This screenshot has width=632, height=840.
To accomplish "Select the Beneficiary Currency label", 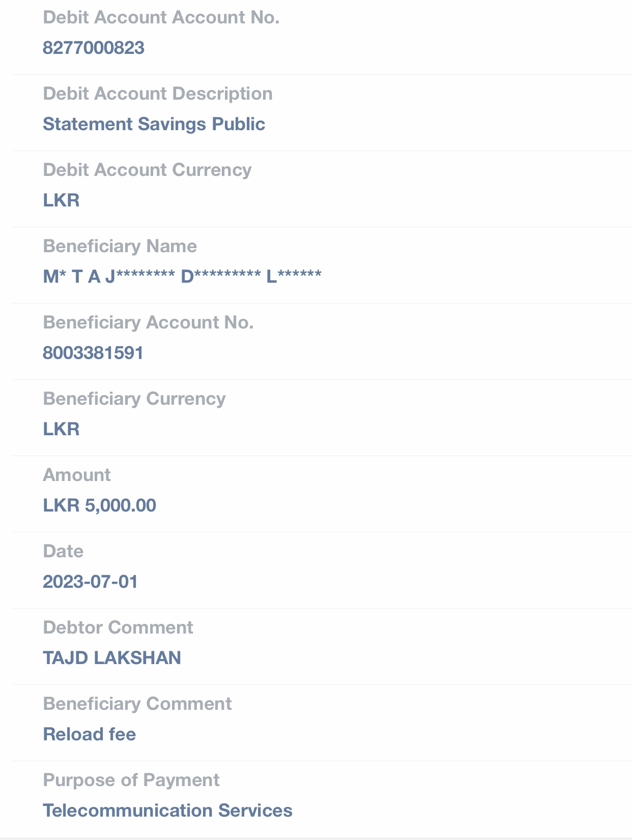I will [134, 399].
